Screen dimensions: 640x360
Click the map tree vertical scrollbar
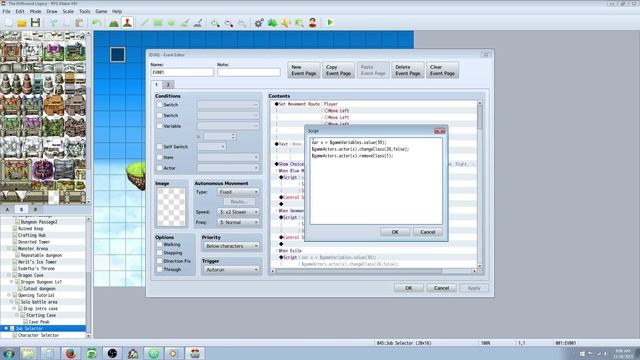(x=89, y=278)
